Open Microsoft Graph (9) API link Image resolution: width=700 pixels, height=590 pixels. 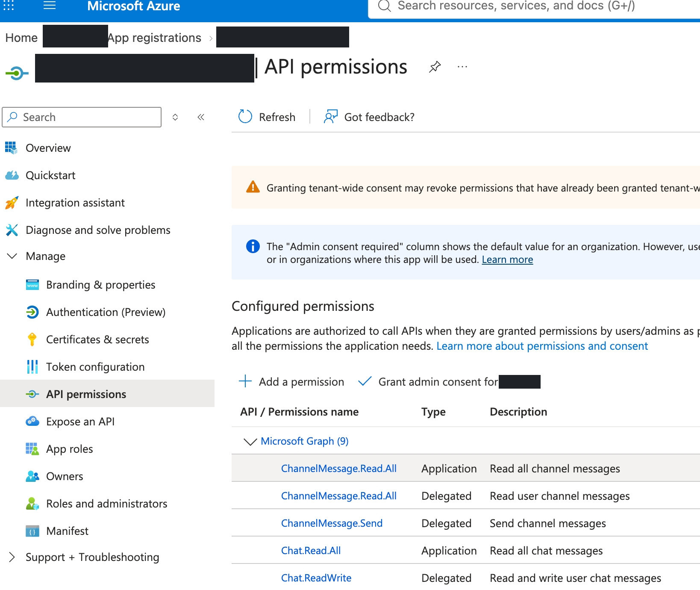(x=304, y=441)
